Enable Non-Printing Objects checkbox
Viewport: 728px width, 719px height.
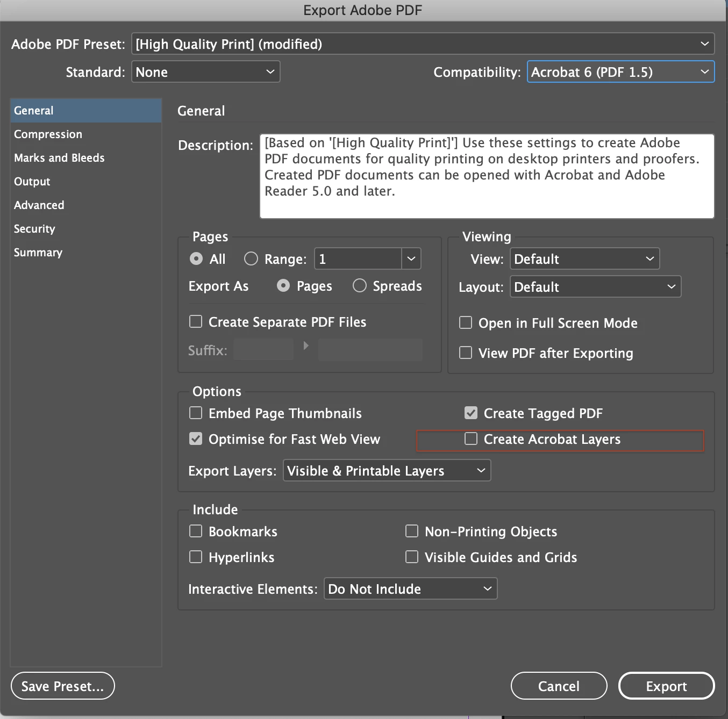click(412, 531)
